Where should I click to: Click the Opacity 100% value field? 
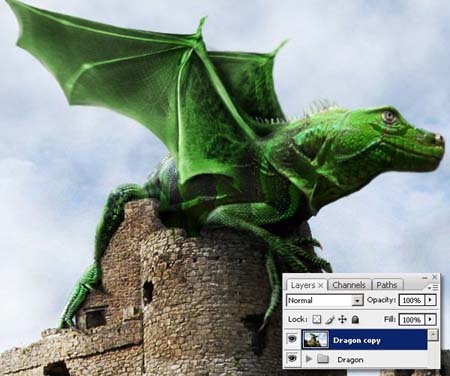tap(412, 300)
